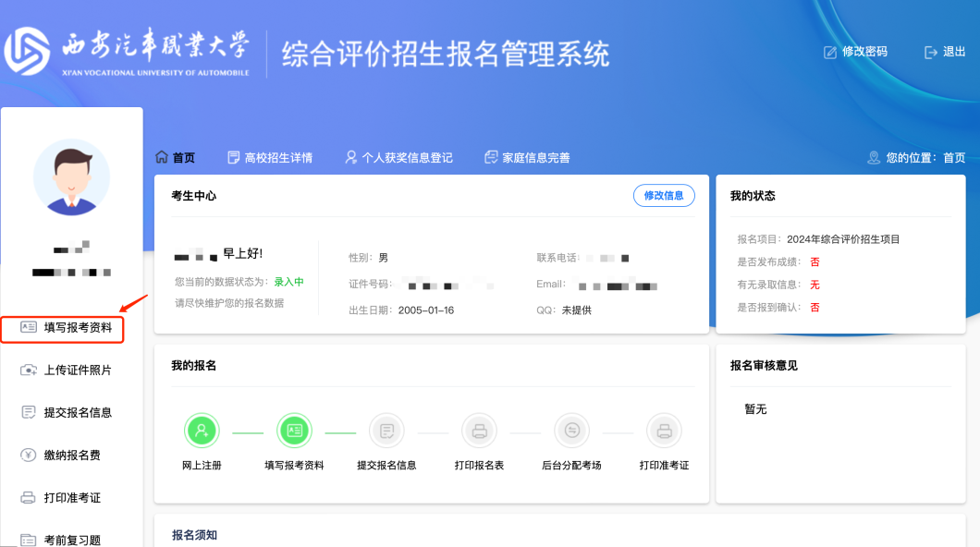The image size is (980, 547).
Task: Click the 填写报考资料 progress step icon
Action: [x=294, y=430]
